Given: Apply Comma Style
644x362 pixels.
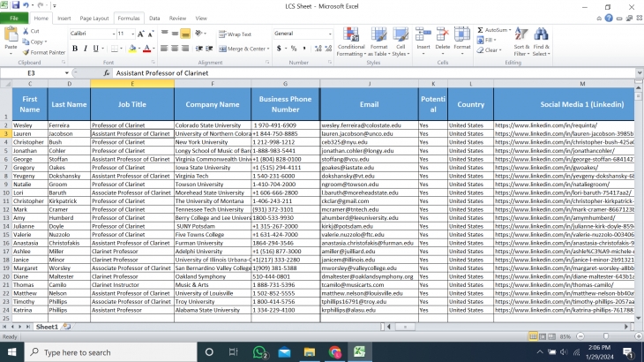Looking at the screenshot, I should 304,49.
